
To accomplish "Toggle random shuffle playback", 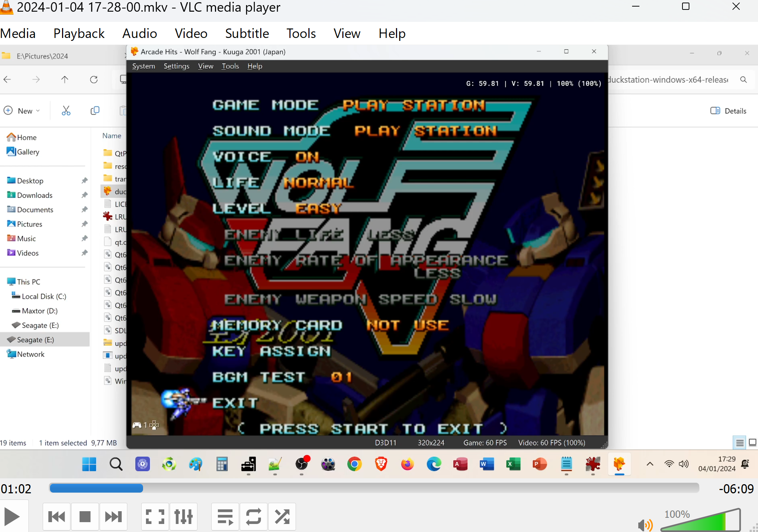I will (282, 517).
